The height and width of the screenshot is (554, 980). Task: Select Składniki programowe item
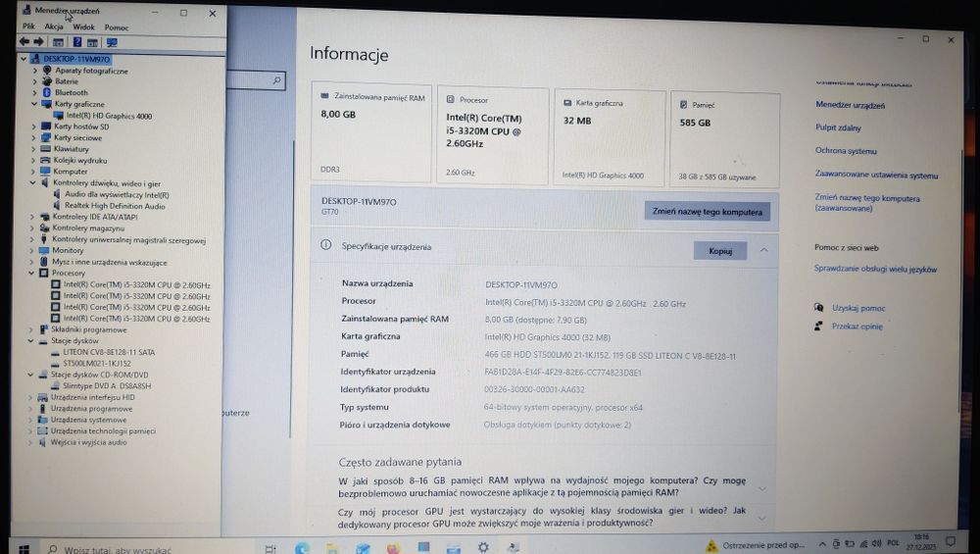(x=89, y=329)
